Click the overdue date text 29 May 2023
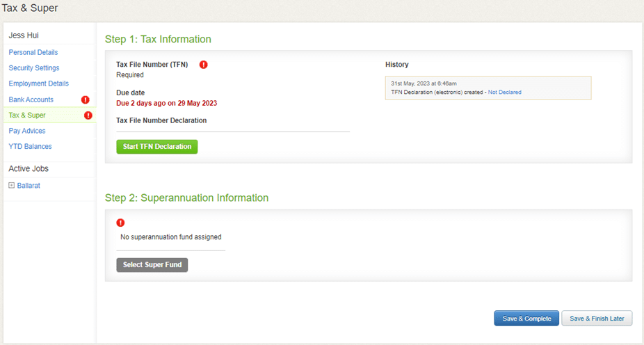 tap(197, 103)
